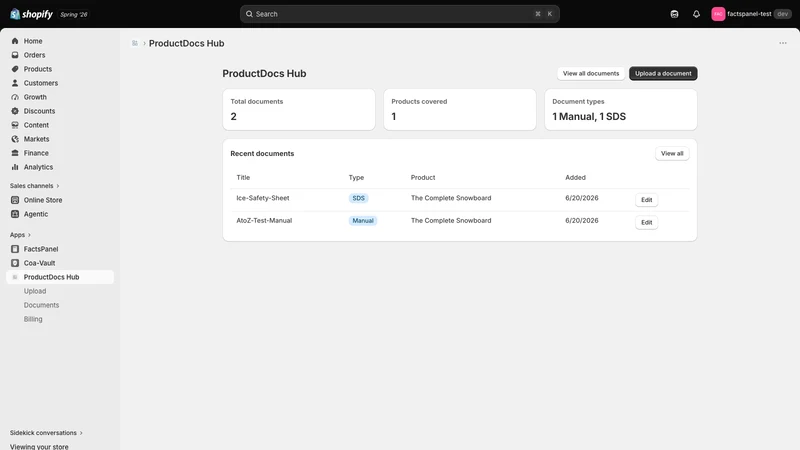Click the Shopify logo
800x450 pixels.
[x=31, y=14]
